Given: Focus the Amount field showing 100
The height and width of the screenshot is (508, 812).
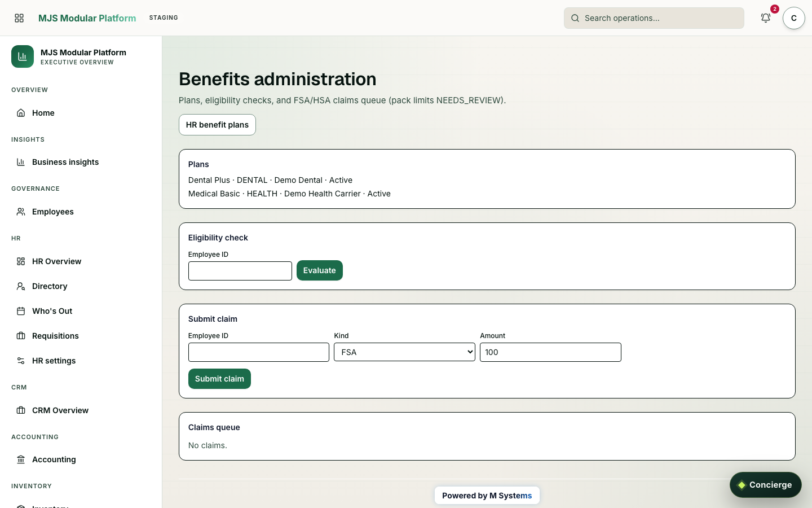Looking at the screenshot, I should (x=550, y=352).
